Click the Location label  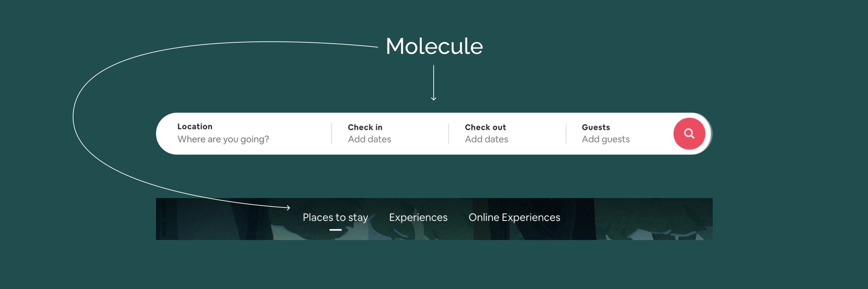tap(195, 127)
